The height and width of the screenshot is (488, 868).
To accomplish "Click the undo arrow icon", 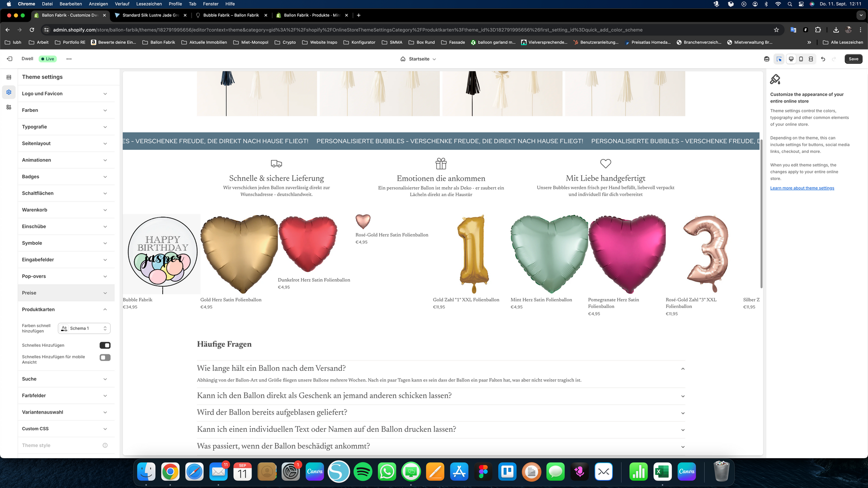I will coord(823,59).
